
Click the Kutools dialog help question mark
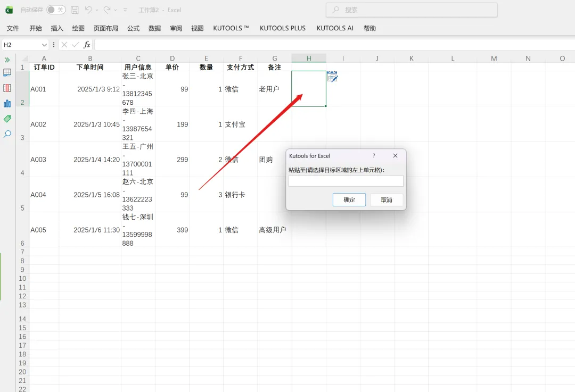374,156
